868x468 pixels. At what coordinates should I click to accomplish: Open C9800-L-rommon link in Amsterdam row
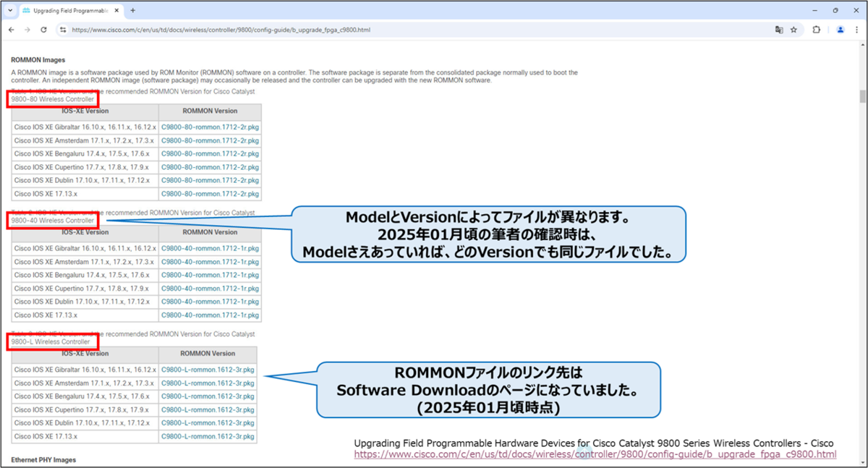coord(208,383)
